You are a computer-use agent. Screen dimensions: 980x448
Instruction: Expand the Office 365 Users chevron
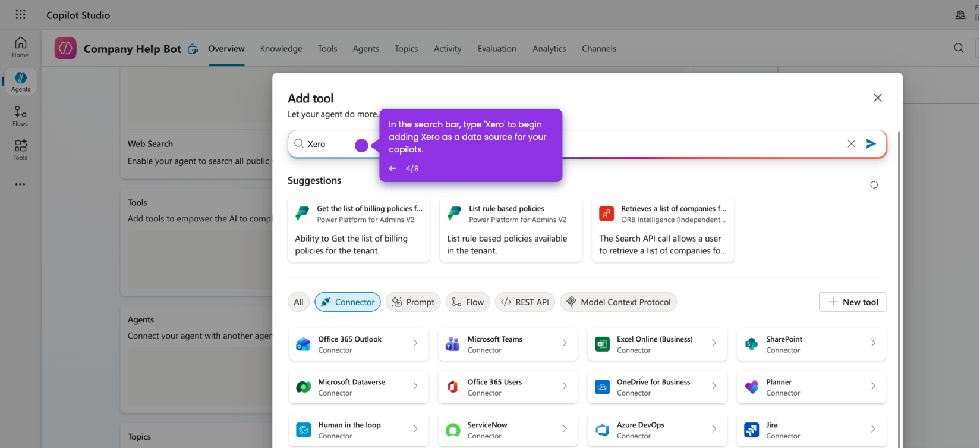pyautogui.click(x=565, y=386)
